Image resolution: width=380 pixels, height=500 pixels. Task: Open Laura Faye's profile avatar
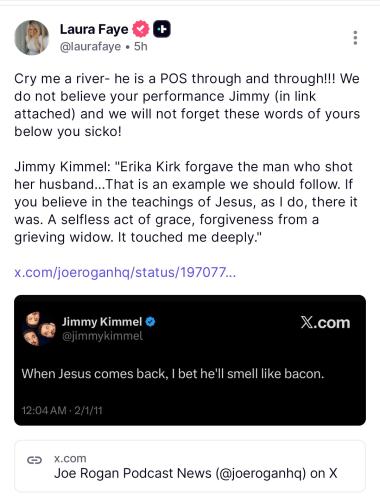pyautogui.click(x=32, y=38)
